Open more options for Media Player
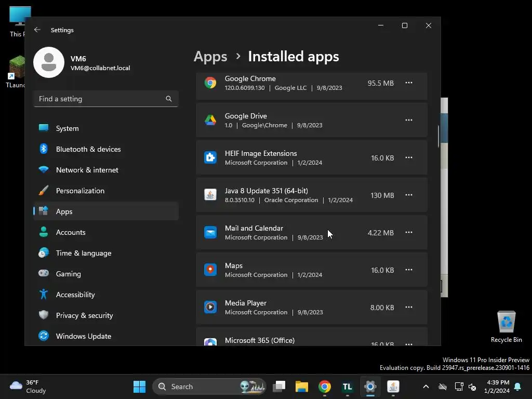The image size is (532, 399). click(x=409, y=307)
